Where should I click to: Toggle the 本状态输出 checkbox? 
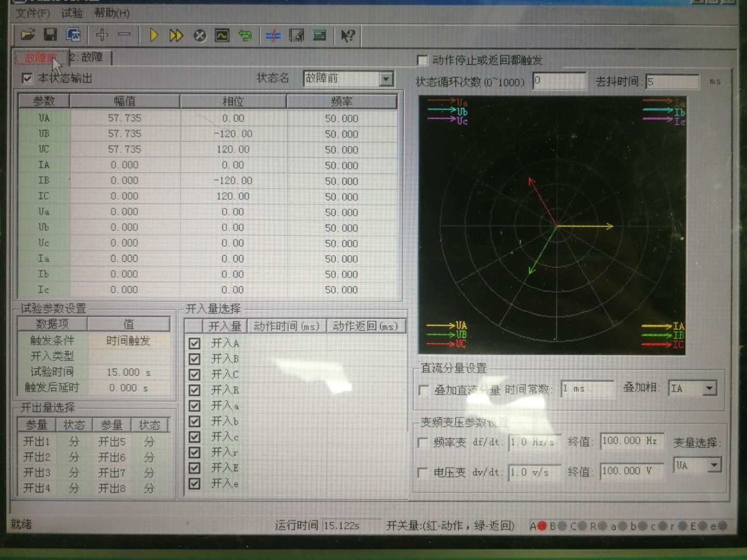point(27,78)
